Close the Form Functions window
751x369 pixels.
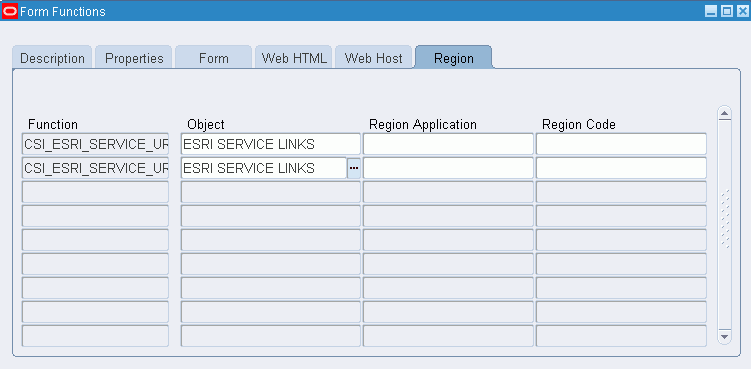point(742,12)
